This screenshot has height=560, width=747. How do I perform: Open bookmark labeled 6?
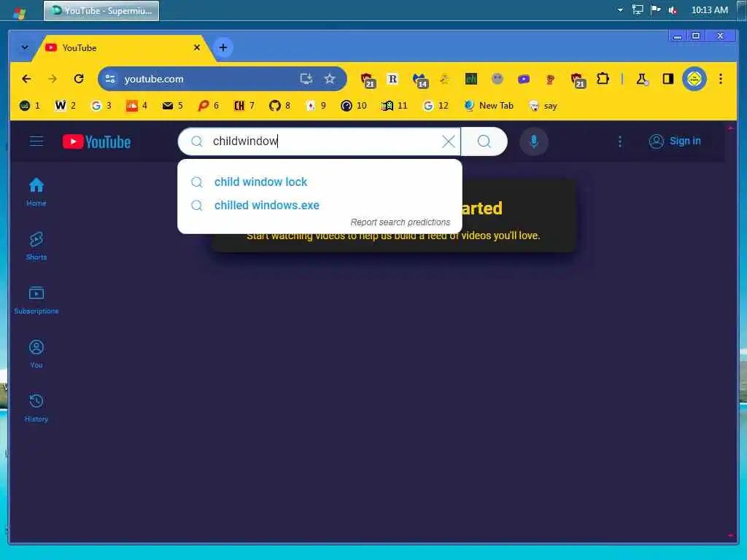208,106
